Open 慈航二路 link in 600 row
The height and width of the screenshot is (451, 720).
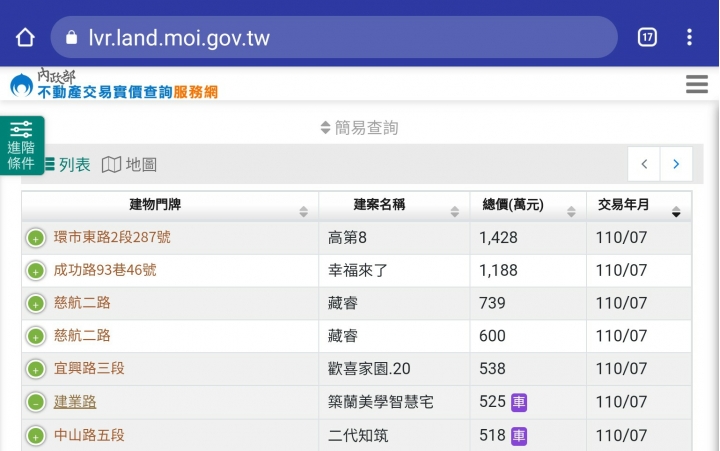(82, 335)
